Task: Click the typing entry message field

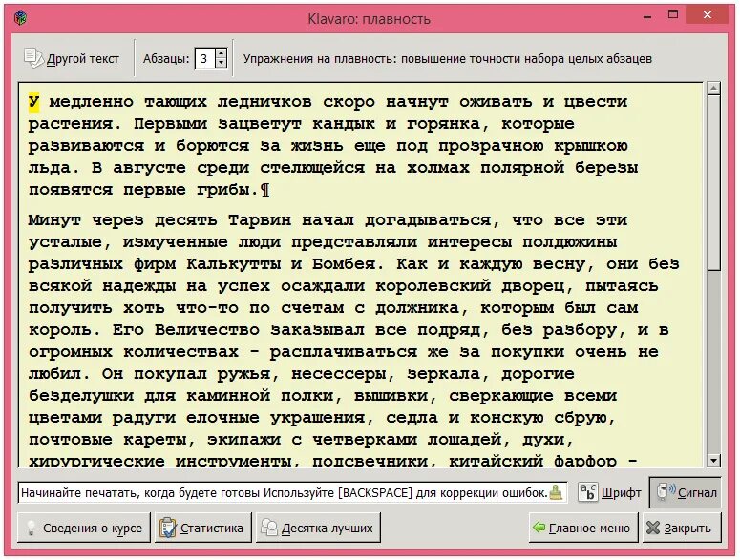Action: click(292, 492)
